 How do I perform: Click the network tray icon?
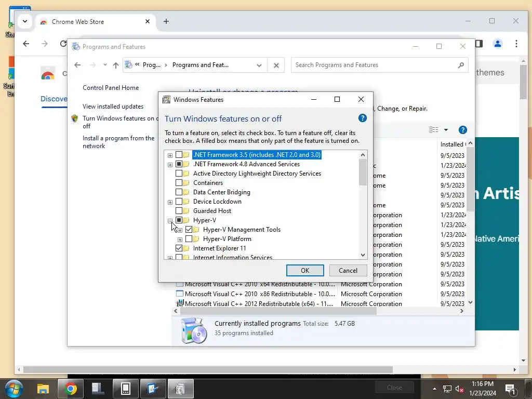[x=447, y=389]
